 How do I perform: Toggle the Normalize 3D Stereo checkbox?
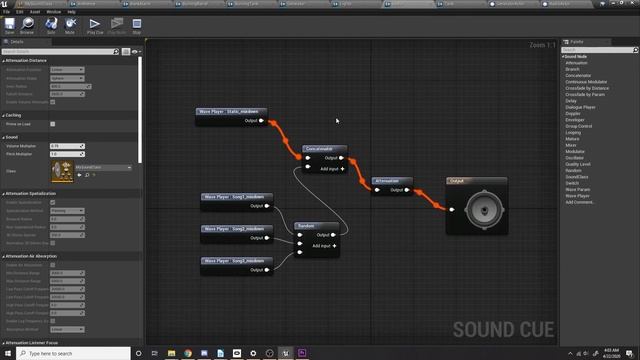coord(53,243)
